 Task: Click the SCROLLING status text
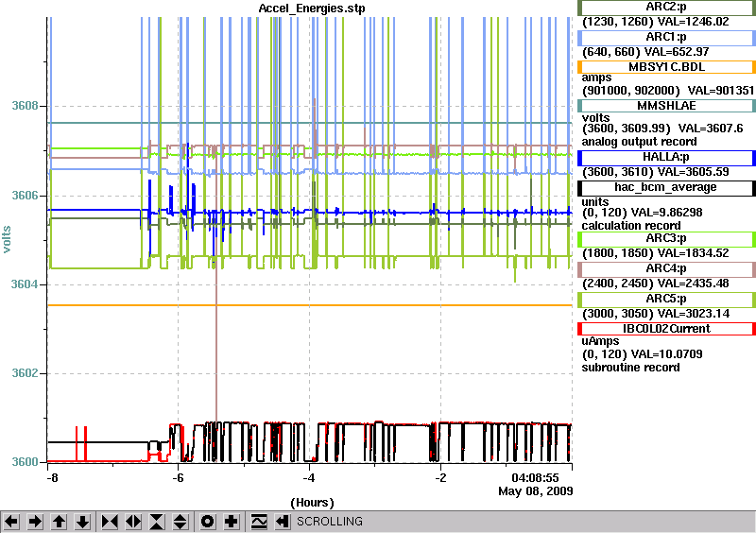(329, 522)
